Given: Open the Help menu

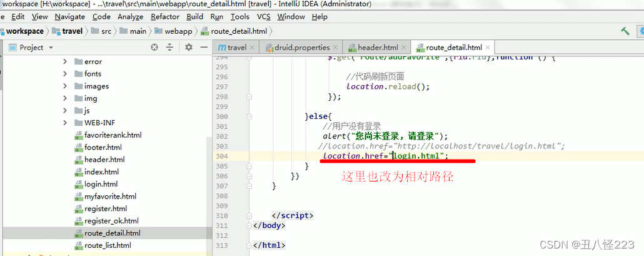Looking at the screenshot, I should (x=319, y=17).
